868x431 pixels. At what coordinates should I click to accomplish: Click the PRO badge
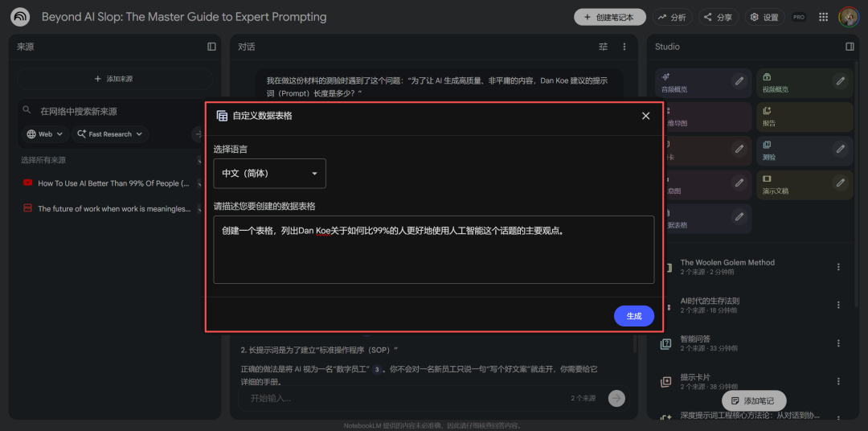tap(798, 17)
